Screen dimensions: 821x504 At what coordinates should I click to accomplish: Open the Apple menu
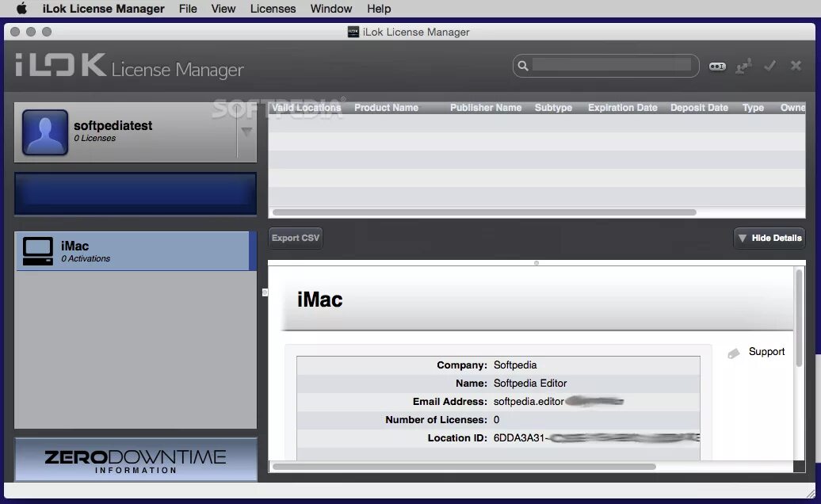click(x=21, y=9)
